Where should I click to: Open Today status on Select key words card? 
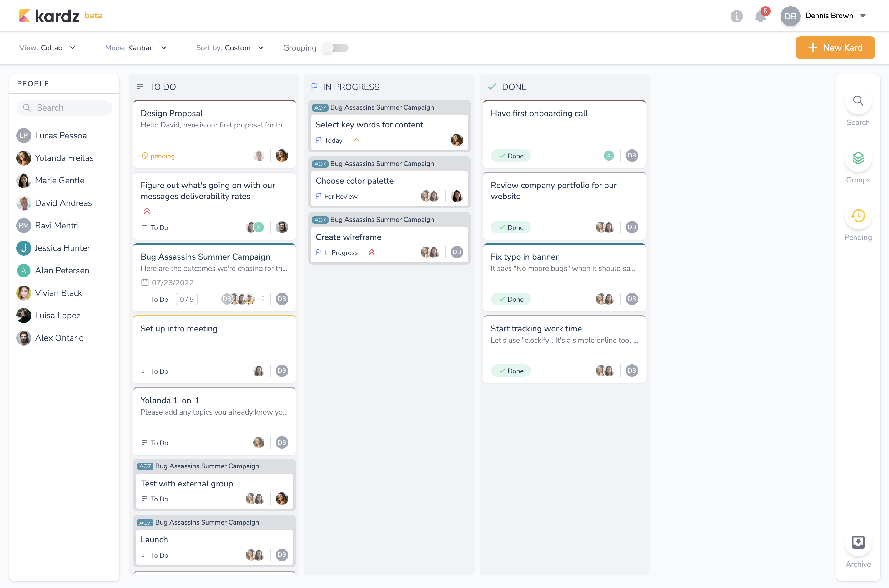pyautogui.click(x=329, y=140)
